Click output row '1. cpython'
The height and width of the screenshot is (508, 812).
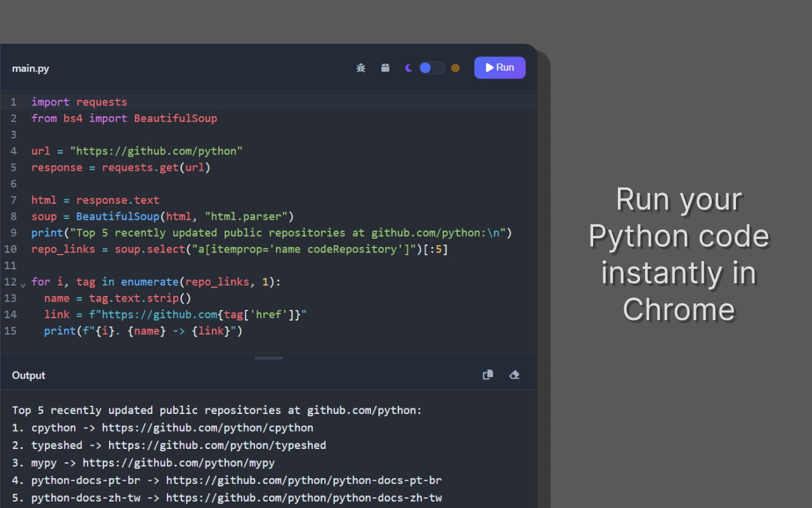coord(162,428)
